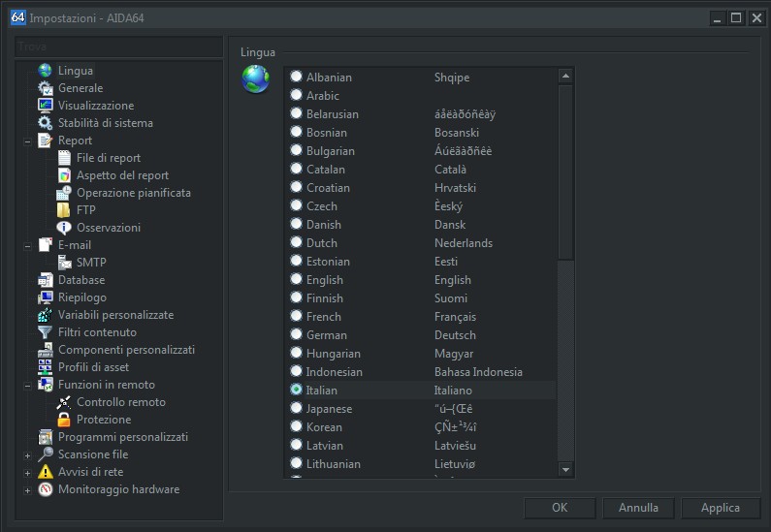Viewport: 771px width, 532px height.
Task: Click the Report notepad icon
Action: 46,141
